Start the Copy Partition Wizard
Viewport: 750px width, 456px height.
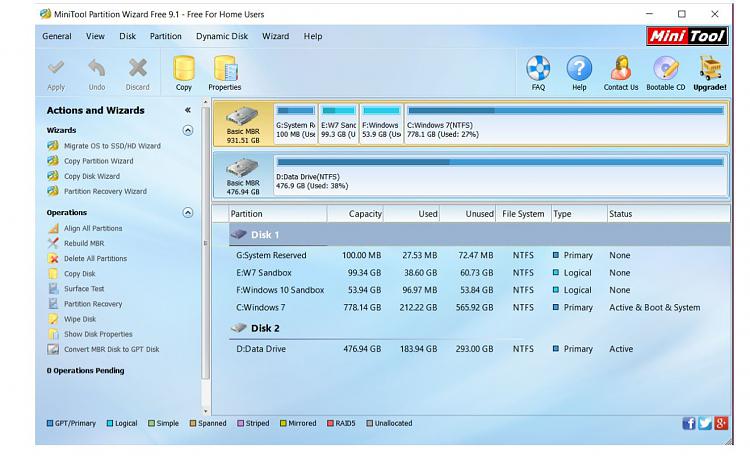pyautogui.click(x=99, y=161)
